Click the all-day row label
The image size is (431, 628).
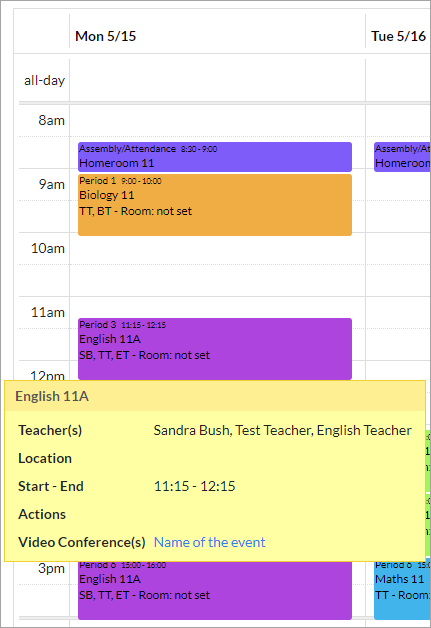click(x=44, y=81)
